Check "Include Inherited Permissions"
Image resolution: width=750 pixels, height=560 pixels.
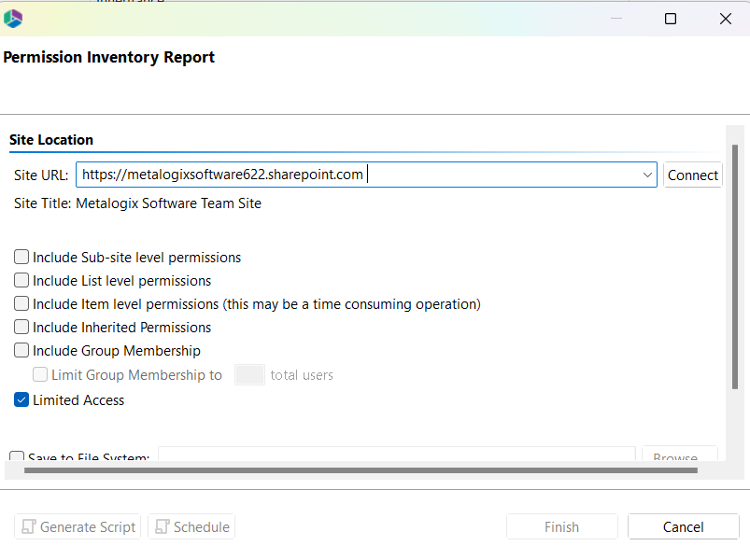point(21,327)
